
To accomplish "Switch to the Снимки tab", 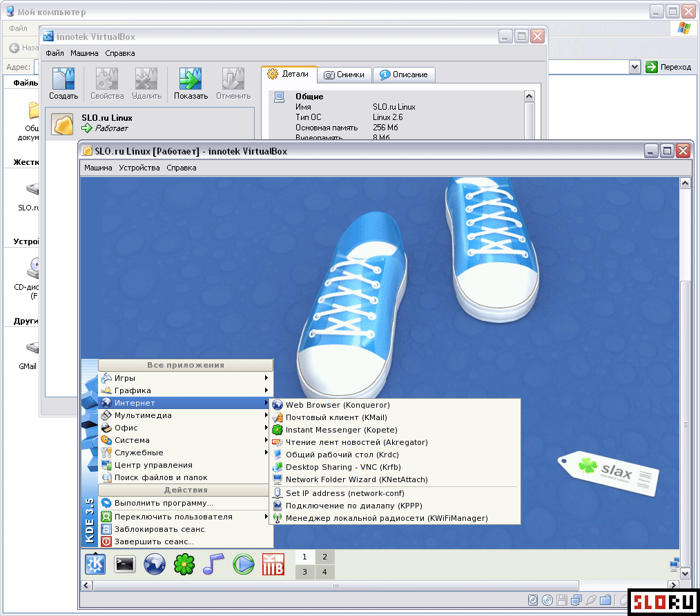I will tap(344, 74).
